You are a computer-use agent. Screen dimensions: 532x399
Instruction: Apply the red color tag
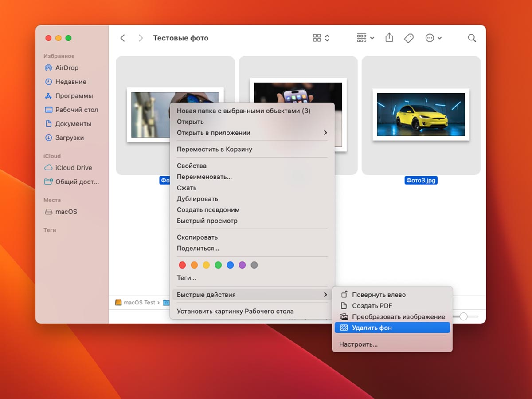click(x=182, y=265)
